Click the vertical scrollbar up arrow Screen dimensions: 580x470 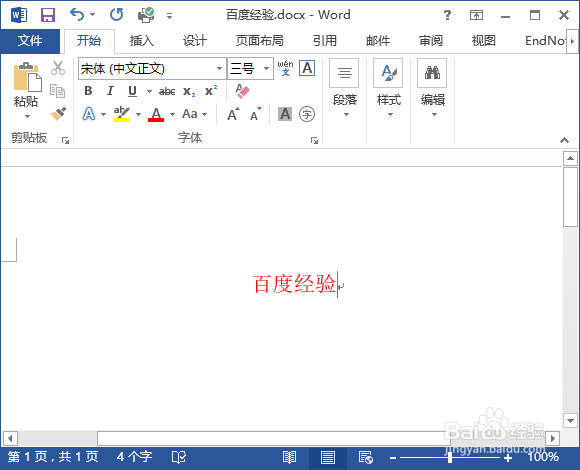point(570,159)
